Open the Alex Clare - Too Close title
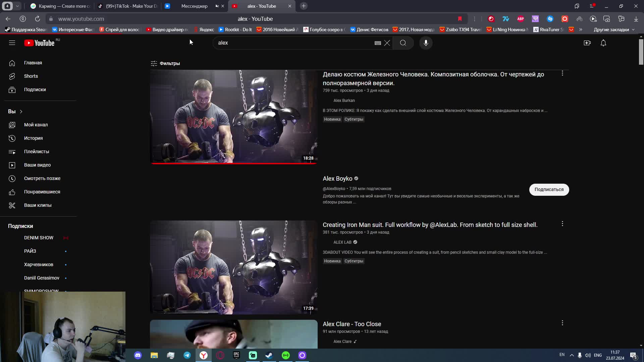Image resolution: width=644 pixels, height=362 pixels. pyautogui.click(x=352, y=324)
